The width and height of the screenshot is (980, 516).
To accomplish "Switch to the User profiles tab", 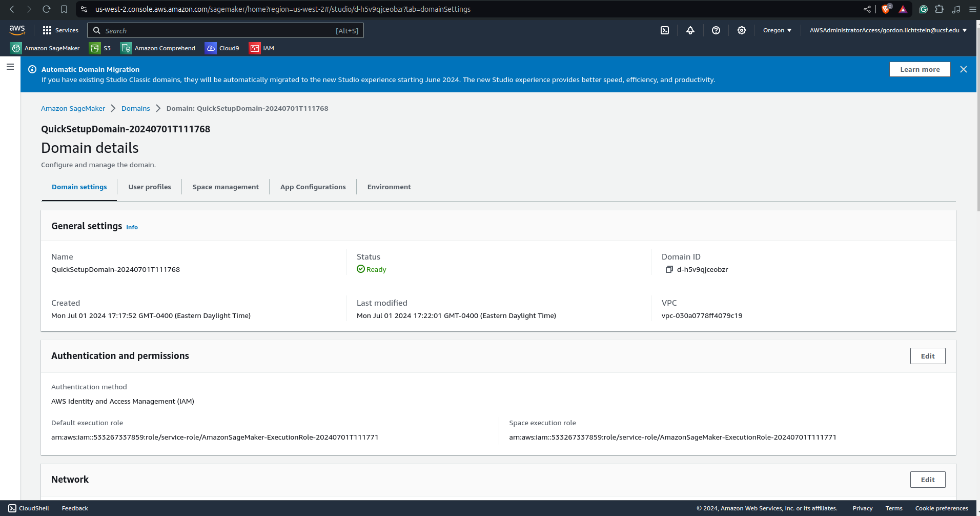I will pos(150,187).
